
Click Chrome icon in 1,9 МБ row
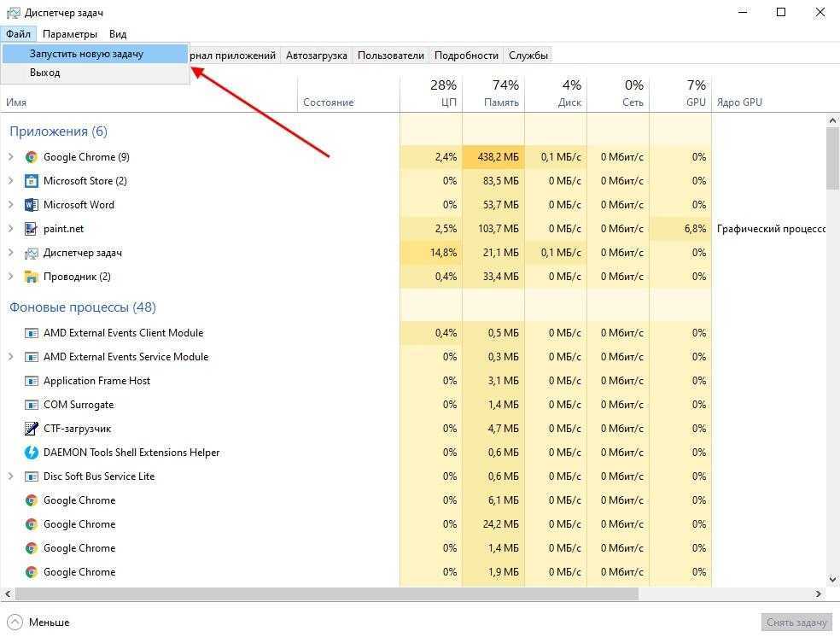point(31,572)
